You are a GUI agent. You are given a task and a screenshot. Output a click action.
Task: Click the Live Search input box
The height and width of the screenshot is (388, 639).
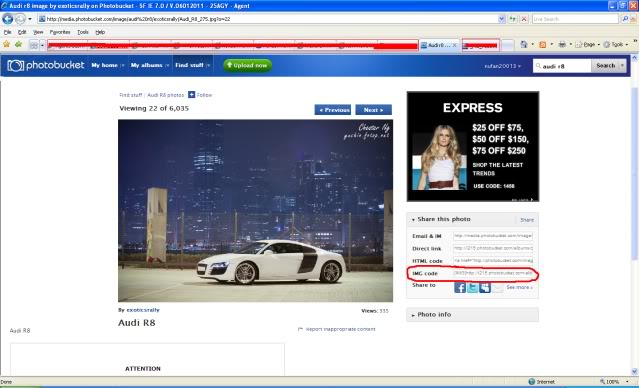click(x=575, y=19)
